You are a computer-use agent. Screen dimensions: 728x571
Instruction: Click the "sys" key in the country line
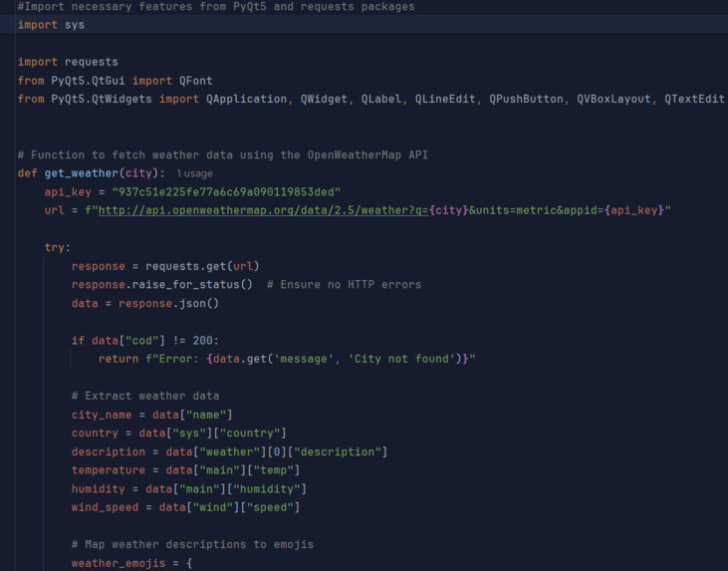pyautogui.click(x=189, y=433)
